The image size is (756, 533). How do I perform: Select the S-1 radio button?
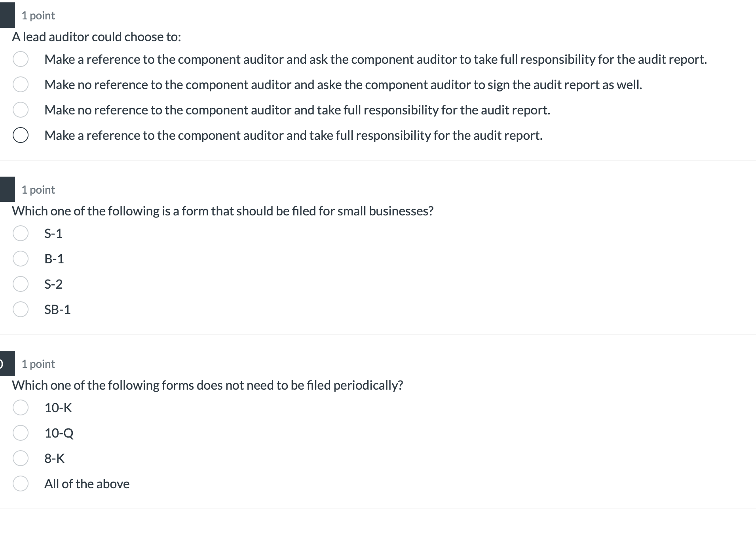[x=20, y=233]
